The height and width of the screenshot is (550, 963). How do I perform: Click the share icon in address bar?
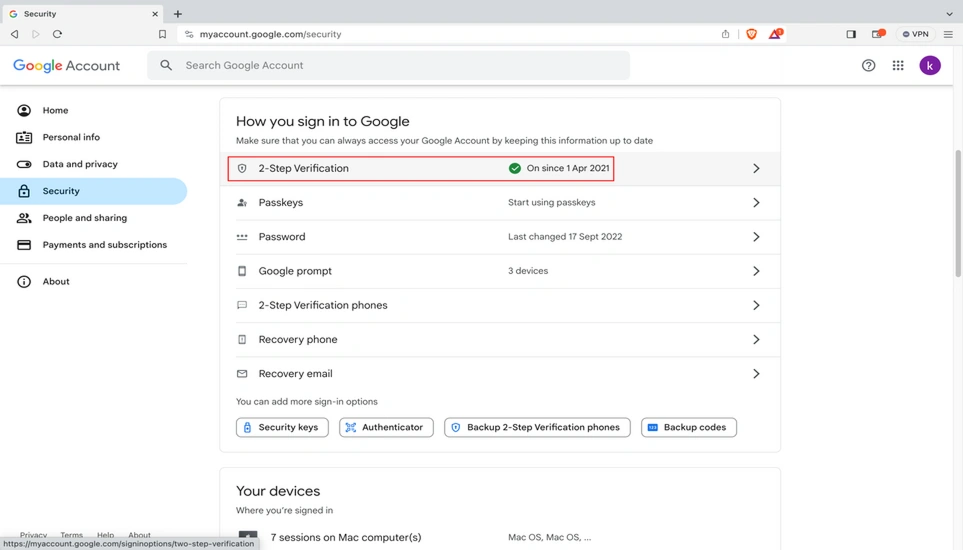click(725, 34)
